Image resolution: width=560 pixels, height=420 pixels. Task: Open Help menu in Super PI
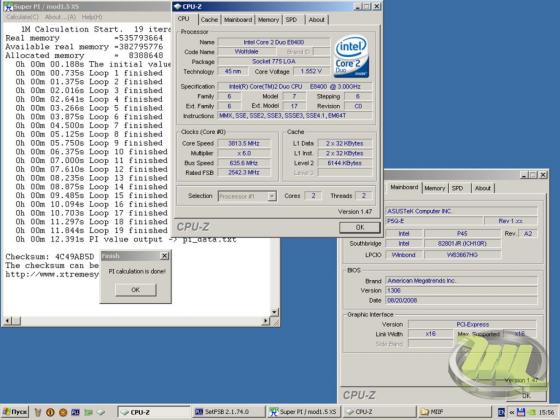tap(91, 17)
